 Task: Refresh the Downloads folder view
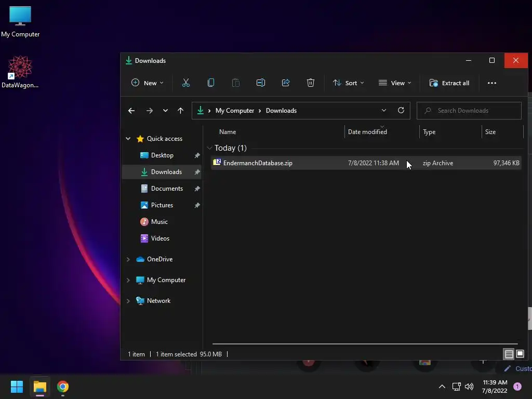tap(401, 110)
